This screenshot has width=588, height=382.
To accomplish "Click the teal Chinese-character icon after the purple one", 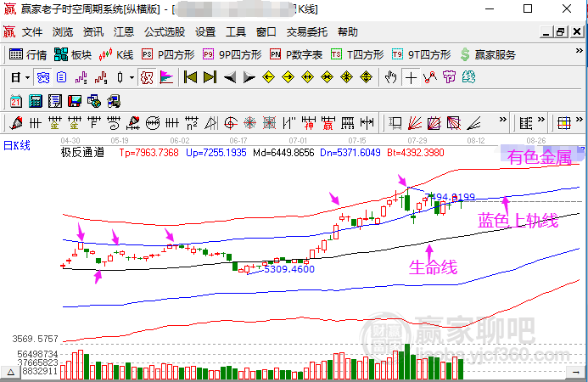I will click(468, 78).
